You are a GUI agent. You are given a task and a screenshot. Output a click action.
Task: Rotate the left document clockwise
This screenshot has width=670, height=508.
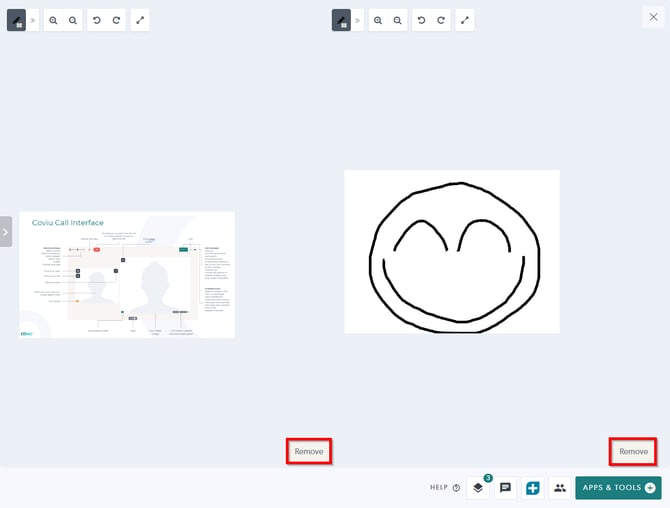[116, 20]
